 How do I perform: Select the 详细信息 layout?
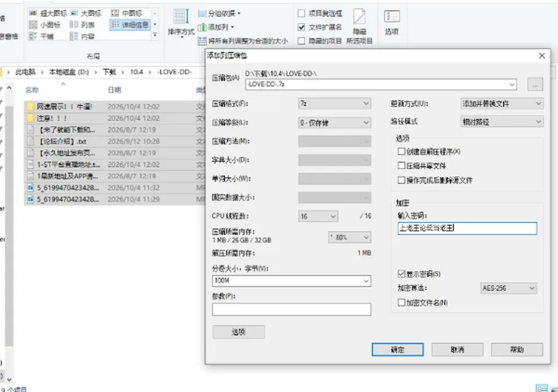[x=130, y=24]
